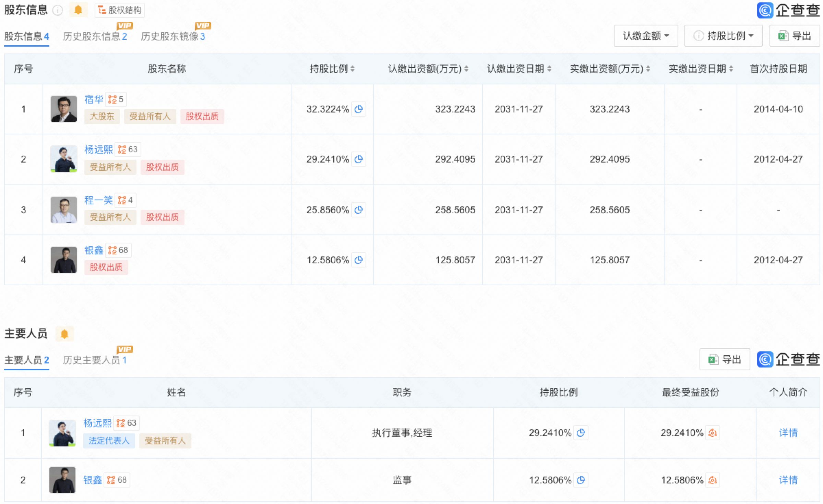823x504 pixels.
Task: Click pie chart icon next to 监事 12.5806%
Action: [x=581, y=480]
